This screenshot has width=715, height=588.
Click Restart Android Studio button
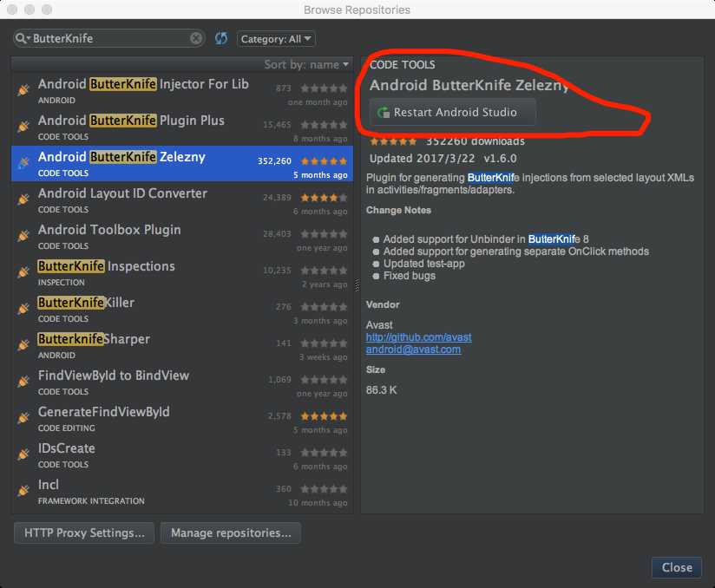[452, 112]
